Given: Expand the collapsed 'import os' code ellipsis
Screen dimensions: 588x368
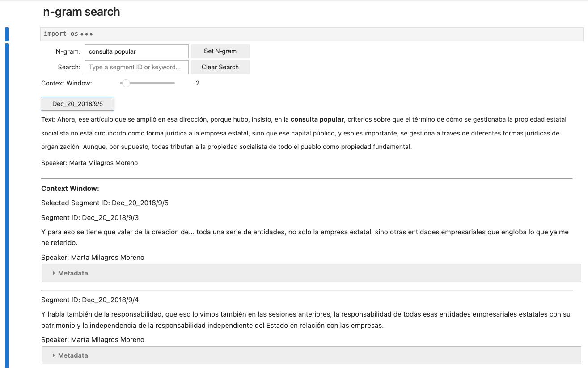Looking at the screenshot, I should tap(87, 34).
